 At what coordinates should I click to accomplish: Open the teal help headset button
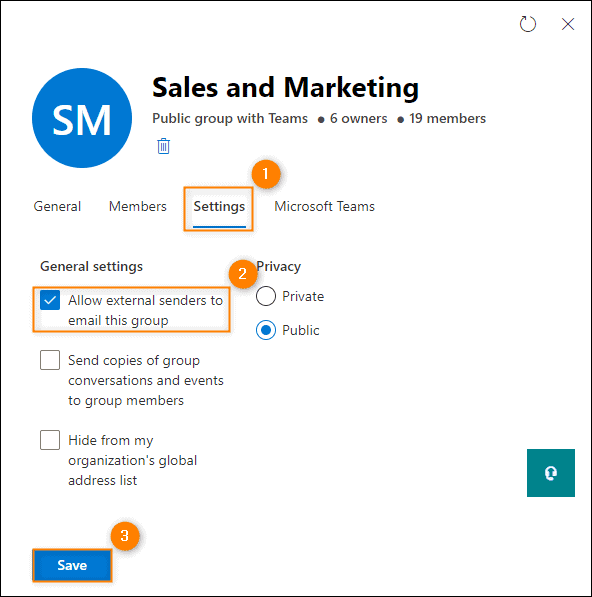pyautogui.click(x=551, y=472)
